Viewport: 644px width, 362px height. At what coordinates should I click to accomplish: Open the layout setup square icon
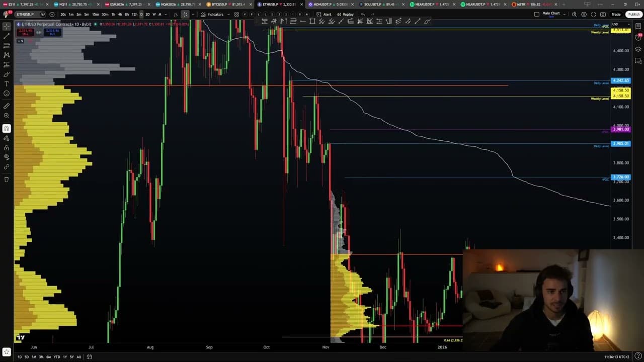click(x=536, y=14)
